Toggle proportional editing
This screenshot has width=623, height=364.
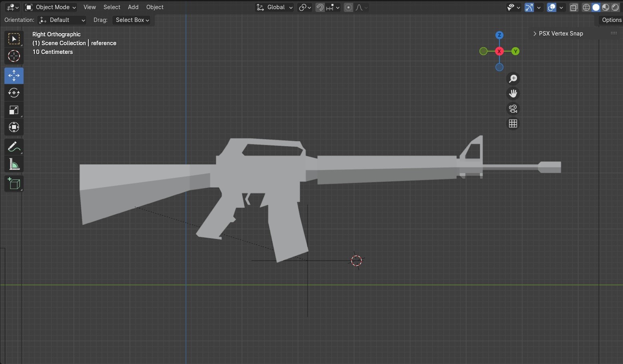tap(348, 7)
